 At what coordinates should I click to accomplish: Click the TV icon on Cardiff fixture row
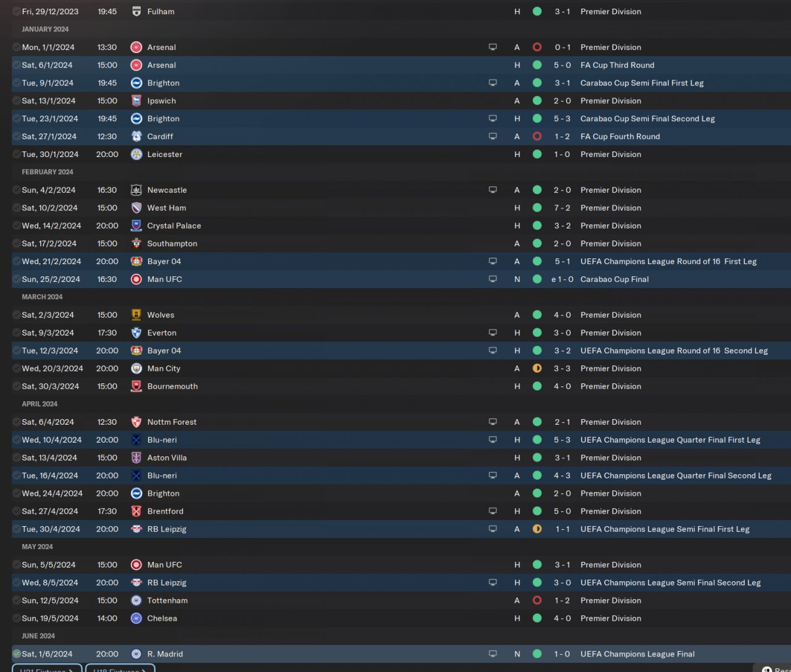[493, 137]
